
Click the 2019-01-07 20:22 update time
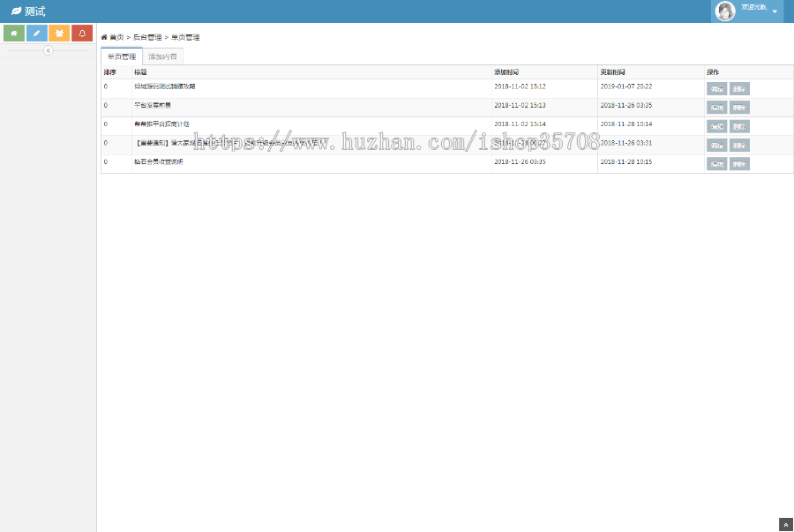pos(626,86)
